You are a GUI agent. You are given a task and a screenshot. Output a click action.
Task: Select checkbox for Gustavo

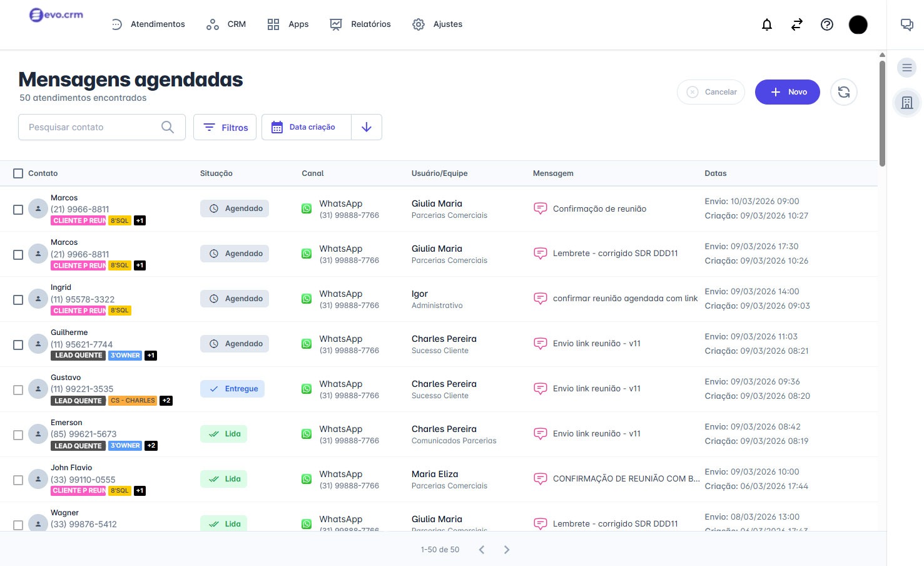coord(18,390)
